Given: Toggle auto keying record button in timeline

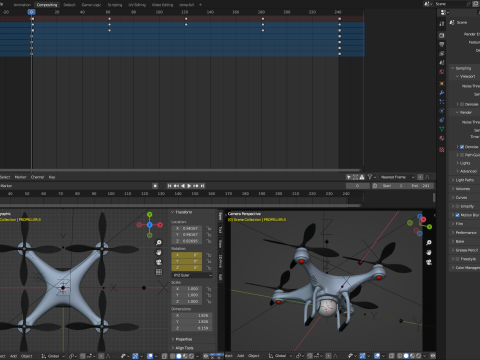Looking at the screenshot, I should tap(155, 186).
